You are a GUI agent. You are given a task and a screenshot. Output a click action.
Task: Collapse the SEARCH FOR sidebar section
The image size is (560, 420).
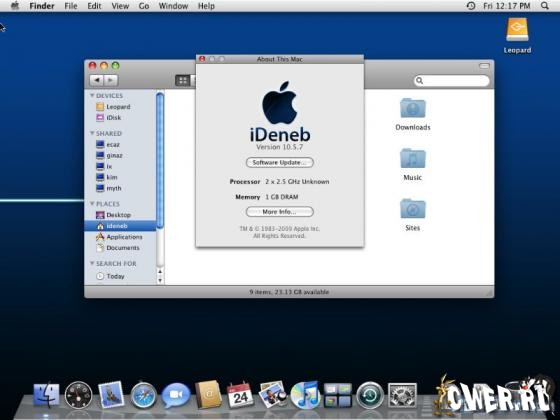92,263
